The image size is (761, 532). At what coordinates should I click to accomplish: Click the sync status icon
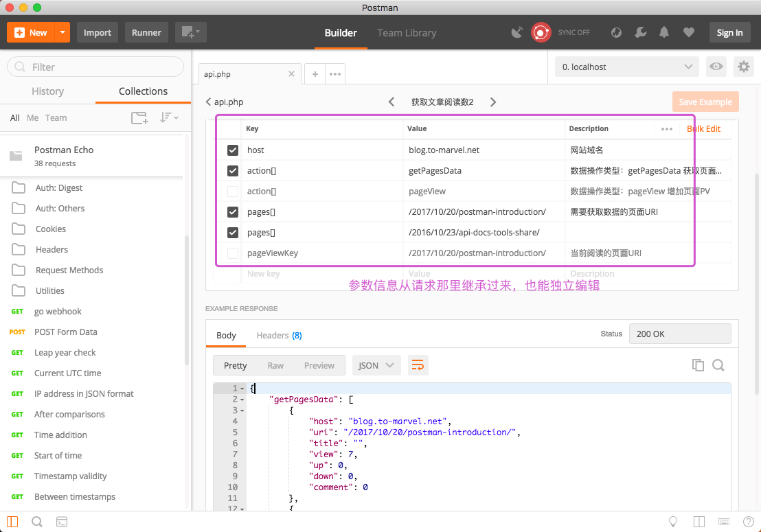[x=541, y=32]
